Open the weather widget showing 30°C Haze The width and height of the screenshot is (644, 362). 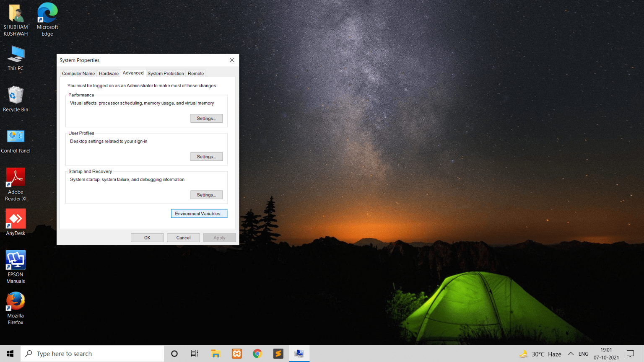click(540, 354)
